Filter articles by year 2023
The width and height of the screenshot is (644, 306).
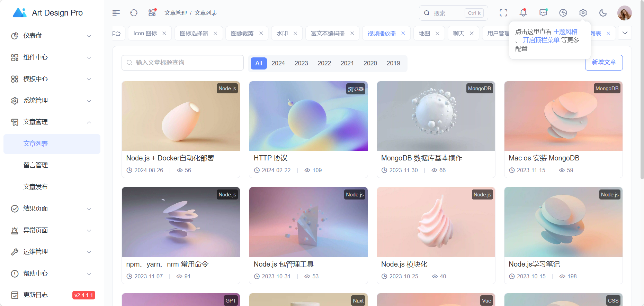(x=301, y=63)
